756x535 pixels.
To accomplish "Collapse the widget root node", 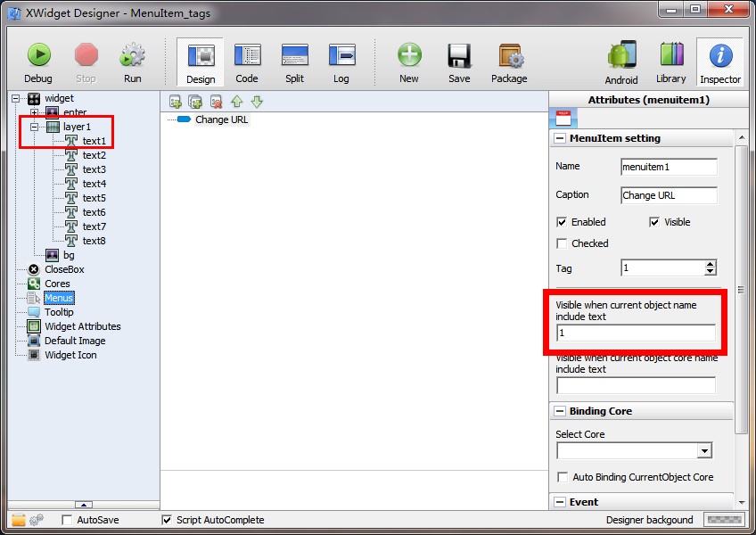I will coord(15,98).
